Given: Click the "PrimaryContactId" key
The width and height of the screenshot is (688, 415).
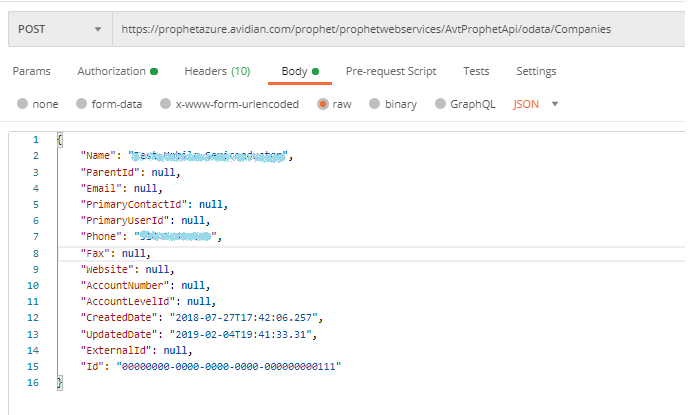Looking at the screenshot, I should 134,204.
